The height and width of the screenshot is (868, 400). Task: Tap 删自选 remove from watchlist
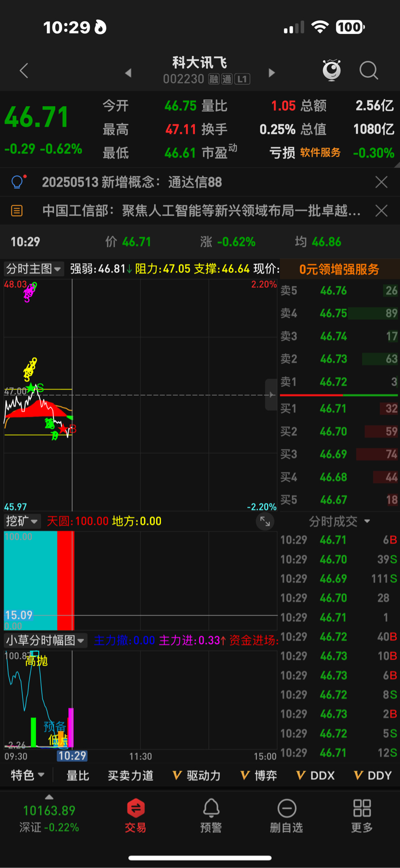286,815
